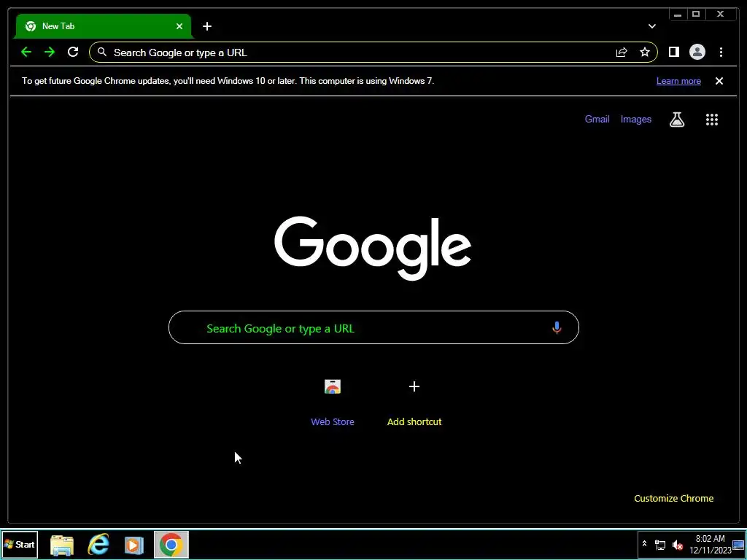The width and height of the screenshot is (747, 560).
Task: Dismiss the Windows 7 update notice
Action: tap(719, 81)
